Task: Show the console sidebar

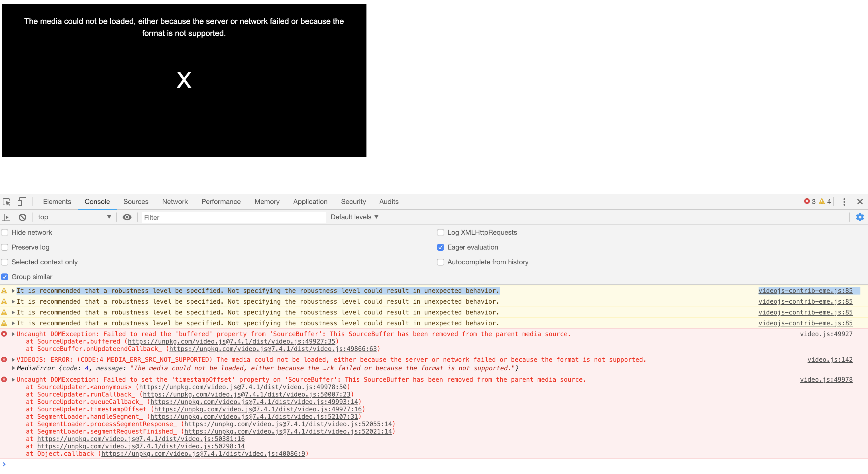Action: [x=6, y=217]
